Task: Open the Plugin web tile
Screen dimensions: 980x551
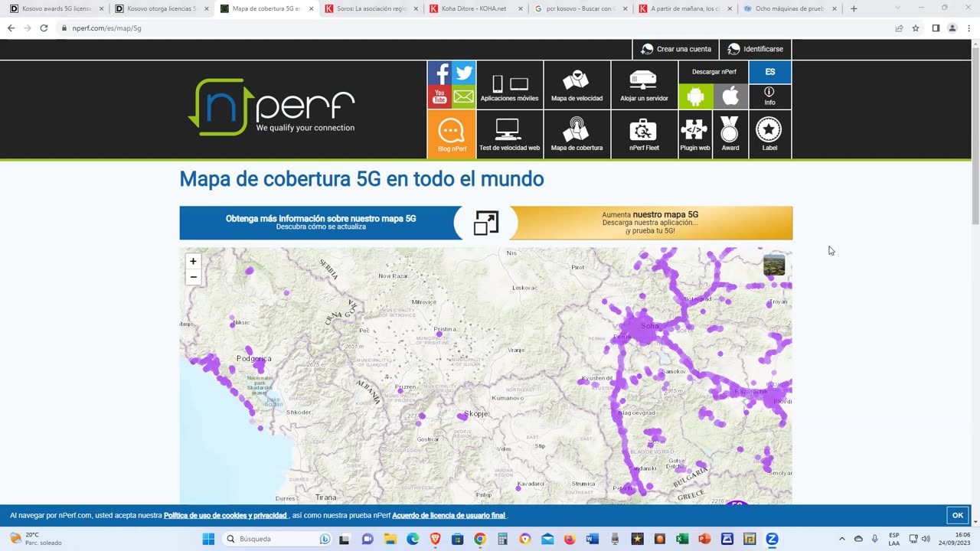Action: tap(695, 135)
